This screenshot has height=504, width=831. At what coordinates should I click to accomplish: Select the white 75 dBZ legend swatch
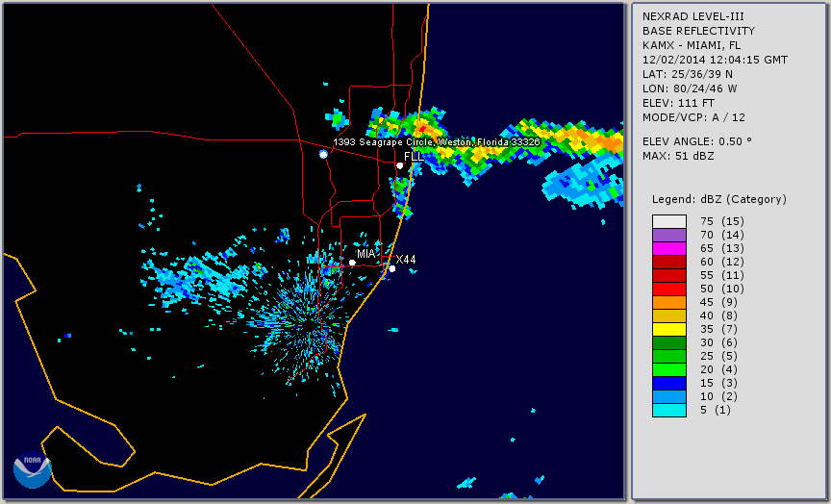pyautogui.click(x=669, y=221)
